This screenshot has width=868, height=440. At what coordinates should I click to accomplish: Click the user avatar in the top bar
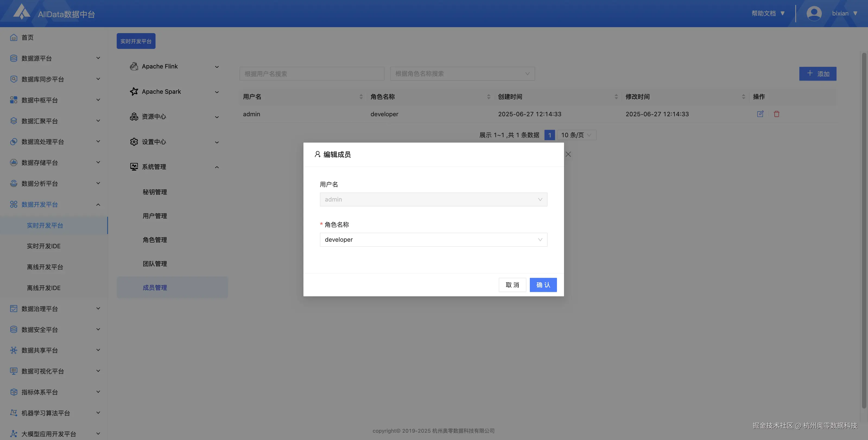[x=814, y=13]
